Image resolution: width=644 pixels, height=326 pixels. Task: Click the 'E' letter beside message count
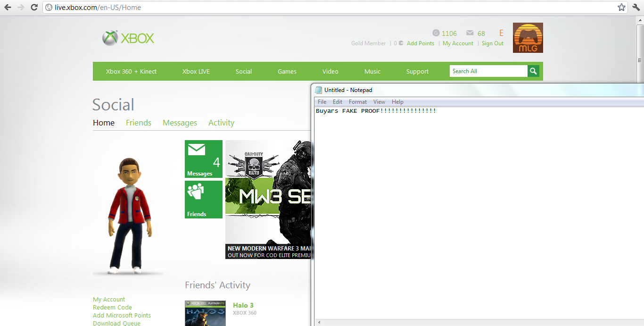[x=502, y=33]
